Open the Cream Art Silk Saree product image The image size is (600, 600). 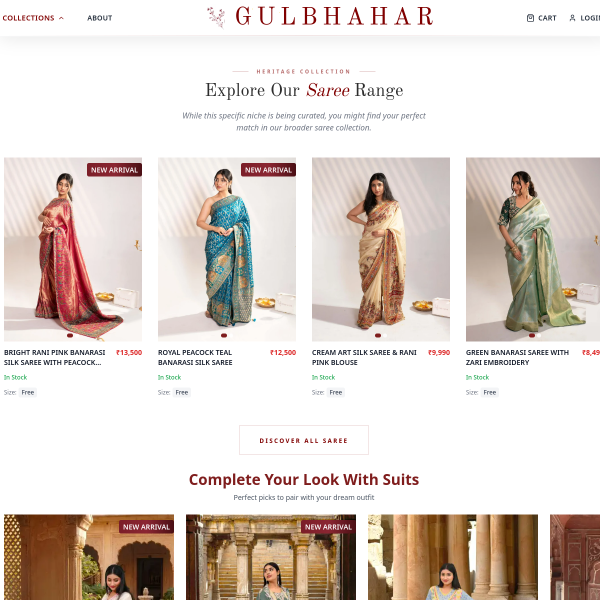coord(381,249)
